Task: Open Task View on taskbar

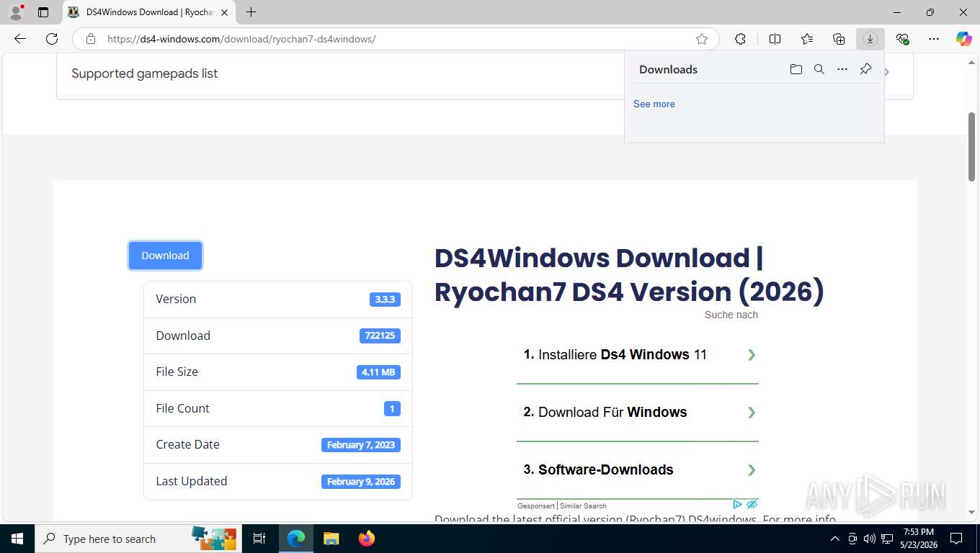Action: (x=259, y=539)
